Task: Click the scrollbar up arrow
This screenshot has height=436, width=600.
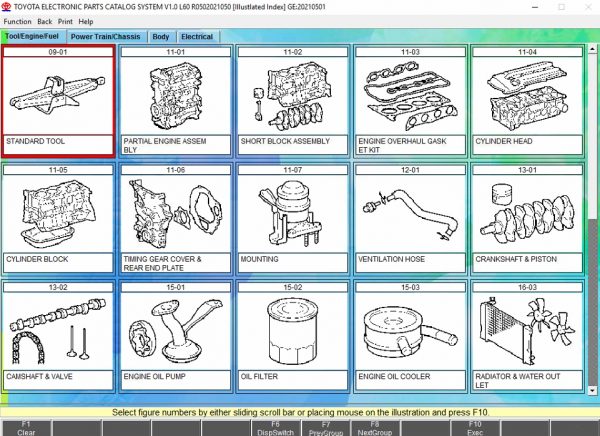Action: (x=592, y=49)
